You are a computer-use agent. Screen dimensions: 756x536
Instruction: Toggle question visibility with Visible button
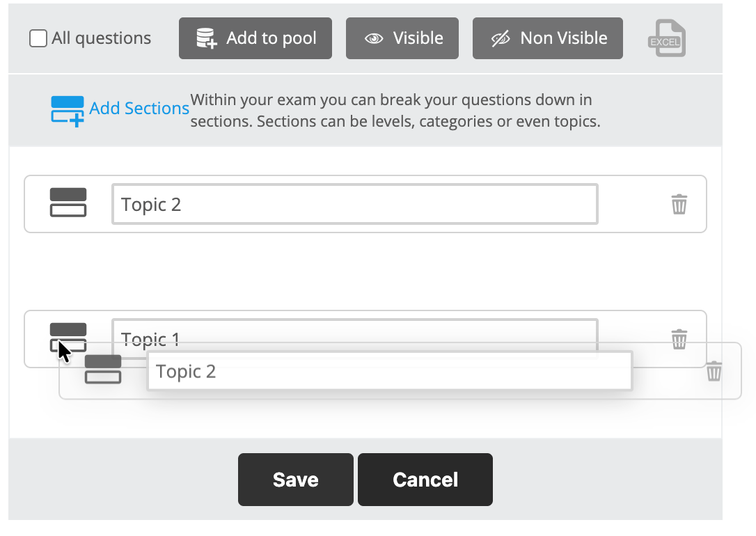click(402, 38)
